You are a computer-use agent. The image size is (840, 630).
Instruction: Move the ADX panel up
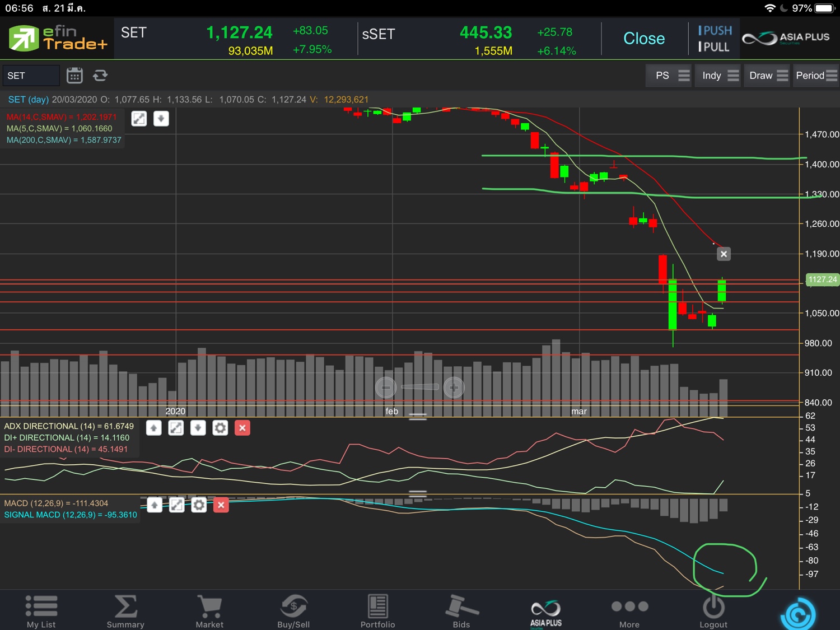[x=153, y=428]
